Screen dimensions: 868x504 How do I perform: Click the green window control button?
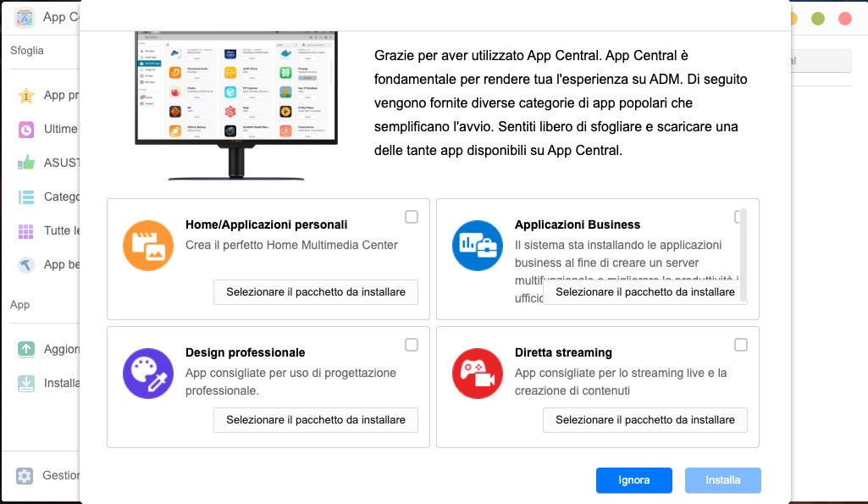[818, 19]
